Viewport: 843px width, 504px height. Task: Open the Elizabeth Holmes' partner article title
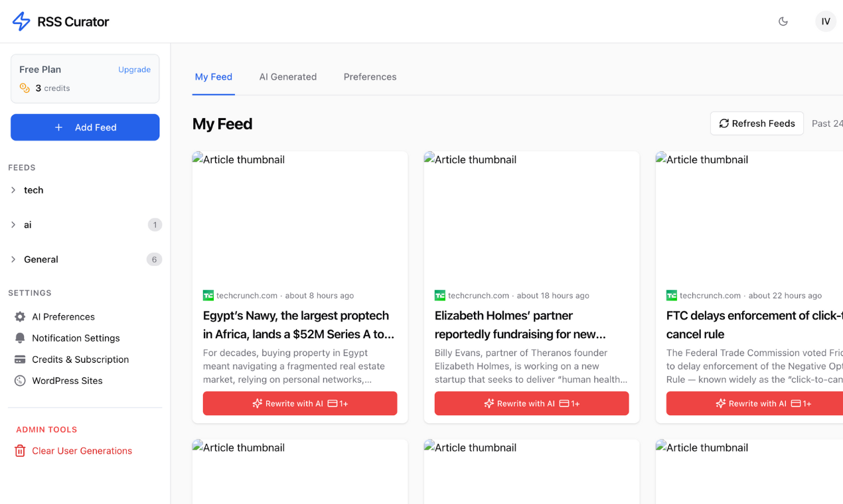[x=520, y=325]
